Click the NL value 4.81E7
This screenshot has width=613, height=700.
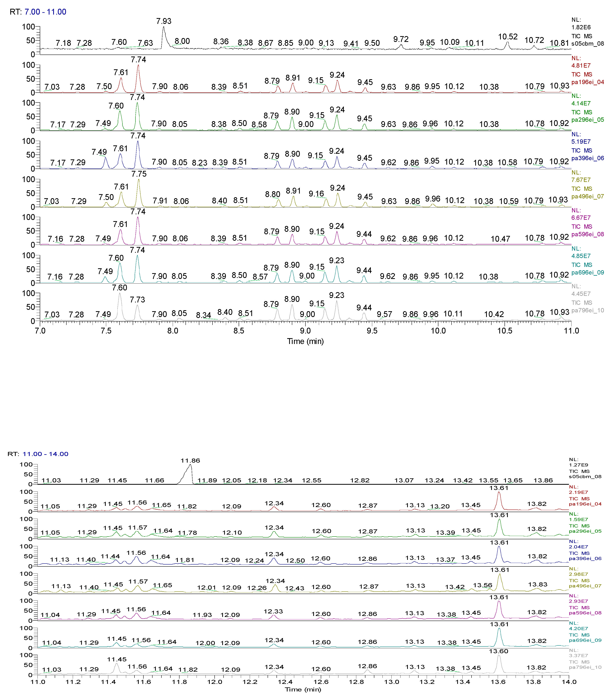[x=581, y=66]
